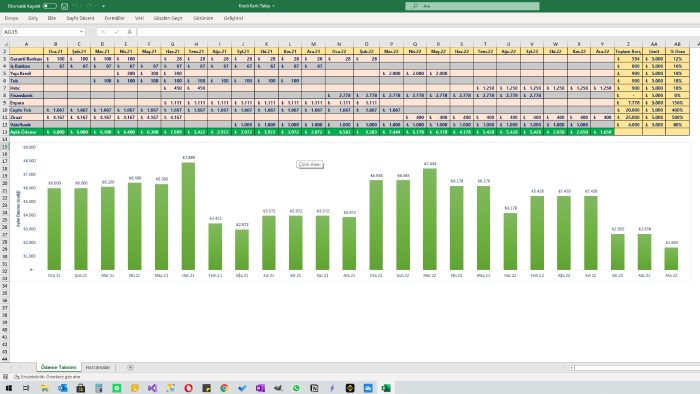Click the Erişilebilirlik status bar message
This screenshot has width=700, height=394.
(47, 377)
